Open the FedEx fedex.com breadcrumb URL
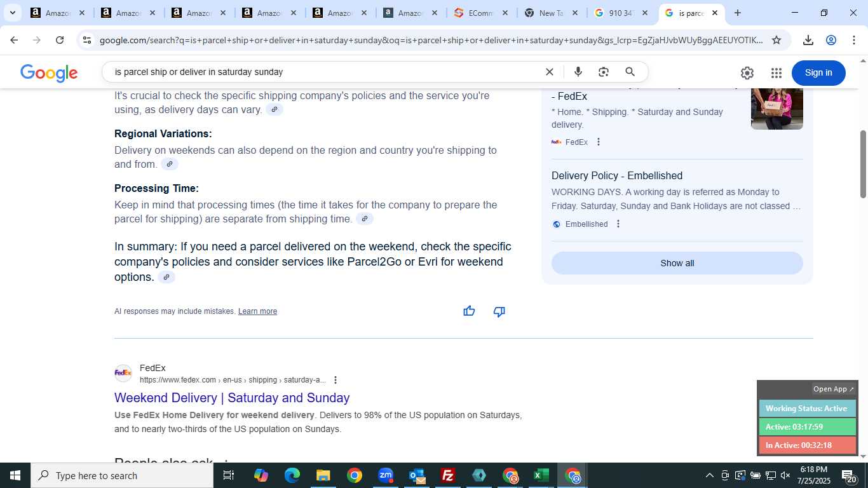 click(233, 380)
